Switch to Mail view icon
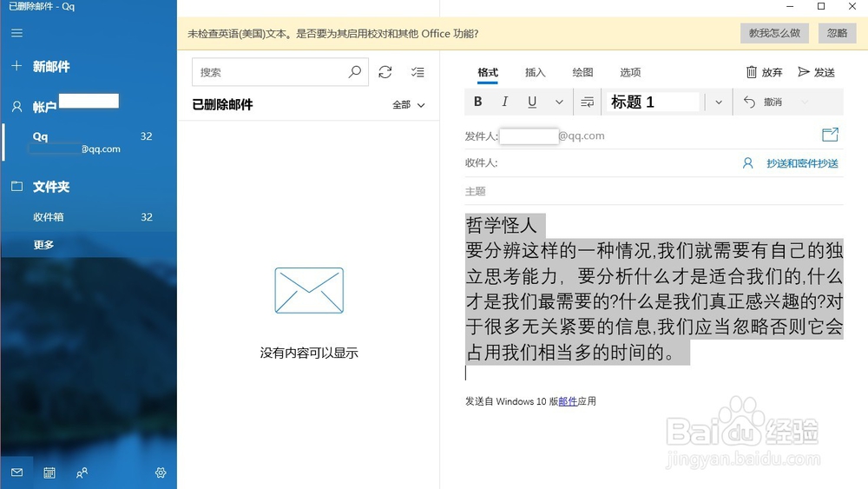Screen dimensions: 868x489 coord(17,472)
